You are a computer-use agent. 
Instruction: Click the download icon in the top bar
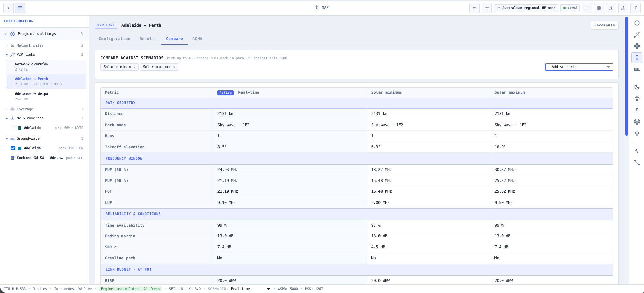click(x=611, y=8)
